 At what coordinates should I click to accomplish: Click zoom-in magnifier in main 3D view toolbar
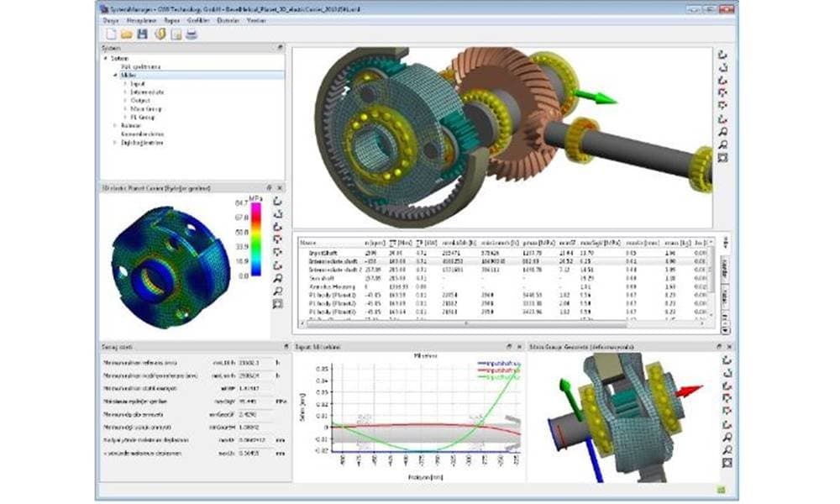pyautogui.click(x=722, y=132)
